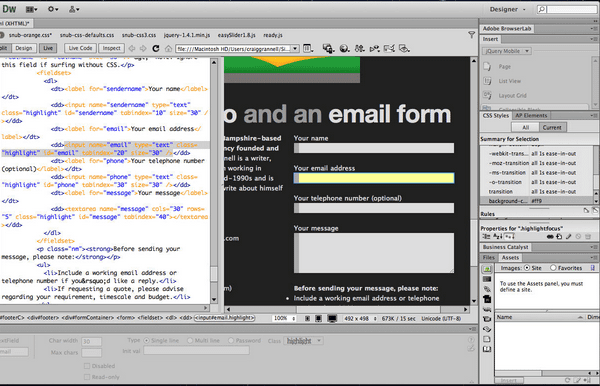Screen dimensions: 600x386
Task: Open the 492 x 498 window size dropdown
Action: (360, 318)
